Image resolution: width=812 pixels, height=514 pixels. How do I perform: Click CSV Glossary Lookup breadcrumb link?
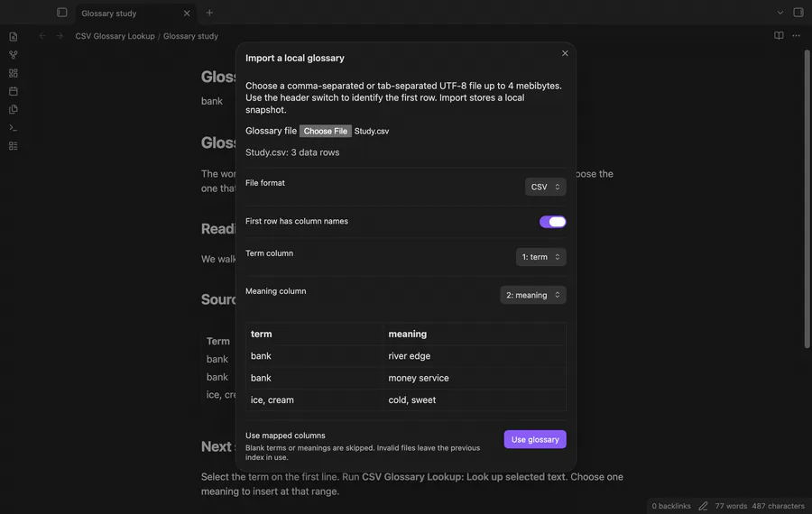[x=115, y=36]
